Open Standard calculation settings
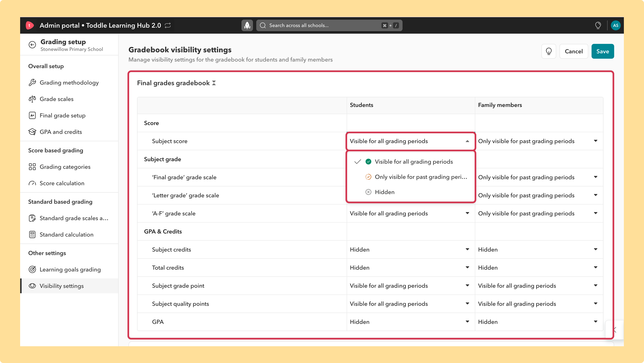Image resolution: width=644 pixels, height=363 pixels. (x=69, y=235)
